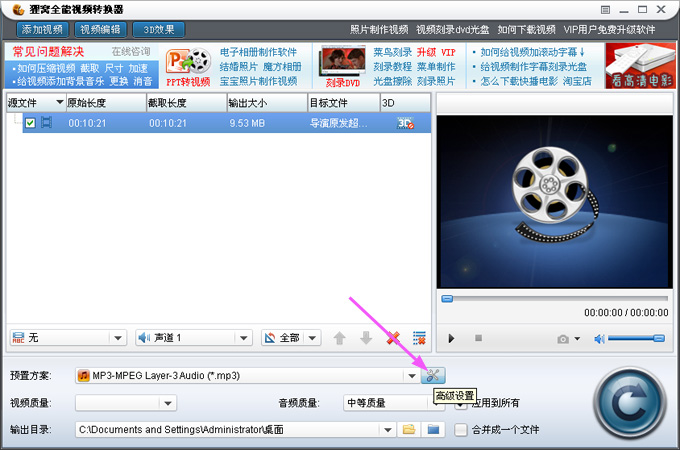The width and height of the screenshot is (680, 450).
Task: Toggle 应用到所有 checkbox
Action: (461, 405)
